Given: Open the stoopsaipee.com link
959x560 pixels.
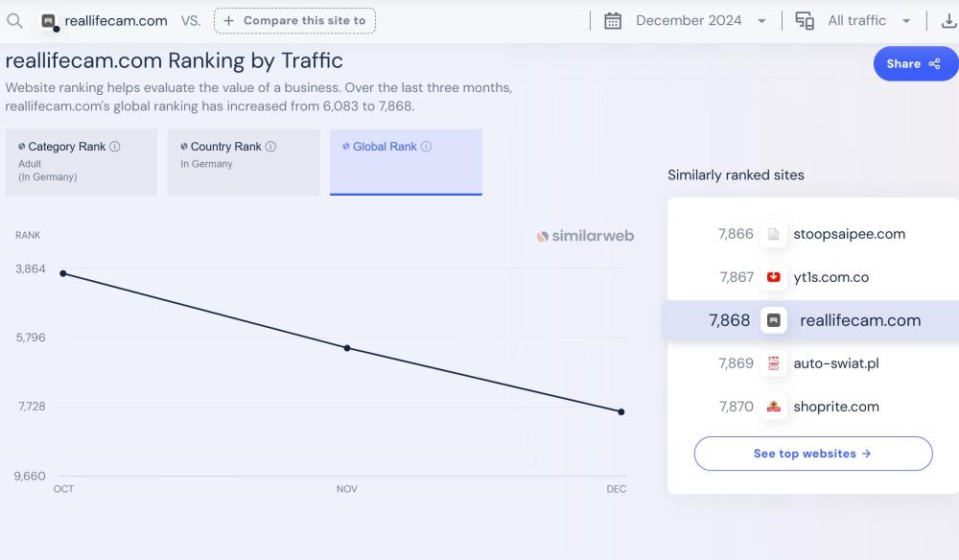Looking at the screenshot, I should point(849,234).
